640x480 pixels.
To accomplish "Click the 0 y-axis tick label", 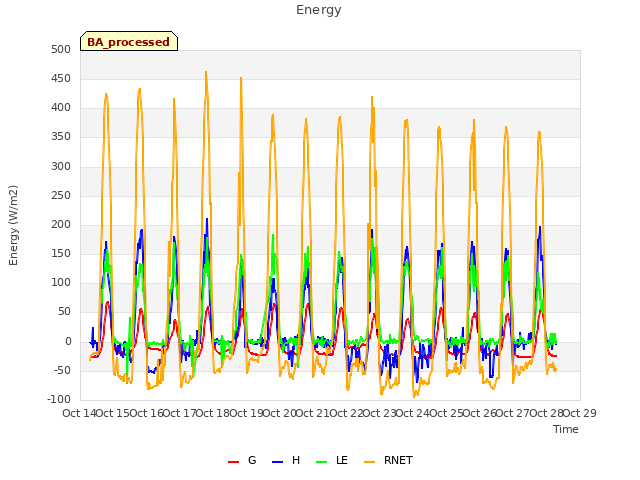I will (x=68, y=341).
